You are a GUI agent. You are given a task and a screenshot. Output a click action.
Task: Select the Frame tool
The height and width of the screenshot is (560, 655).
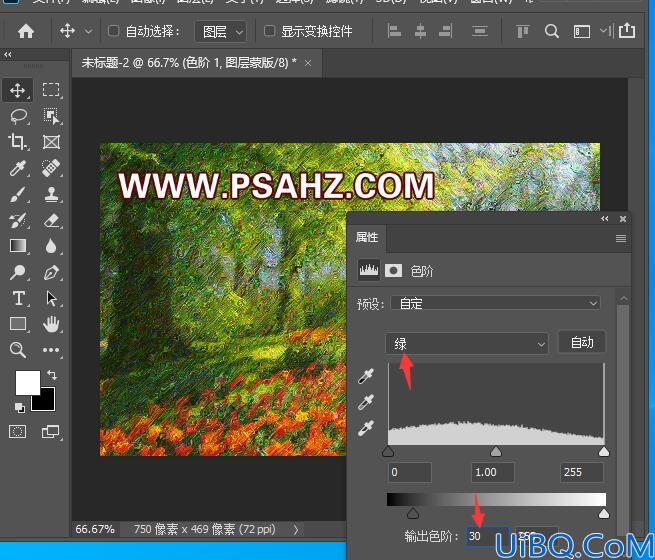(51, 142)
